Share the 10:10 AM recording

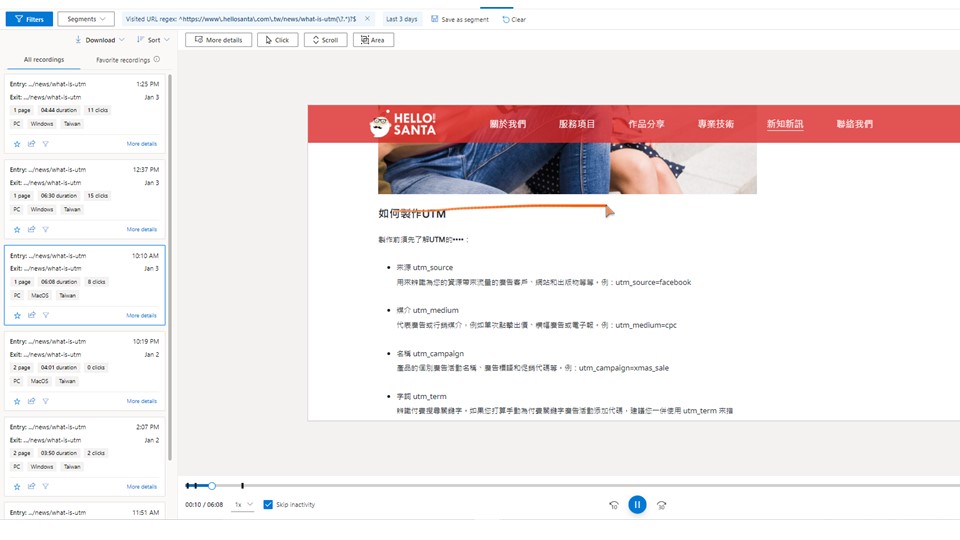pos(31,315)
